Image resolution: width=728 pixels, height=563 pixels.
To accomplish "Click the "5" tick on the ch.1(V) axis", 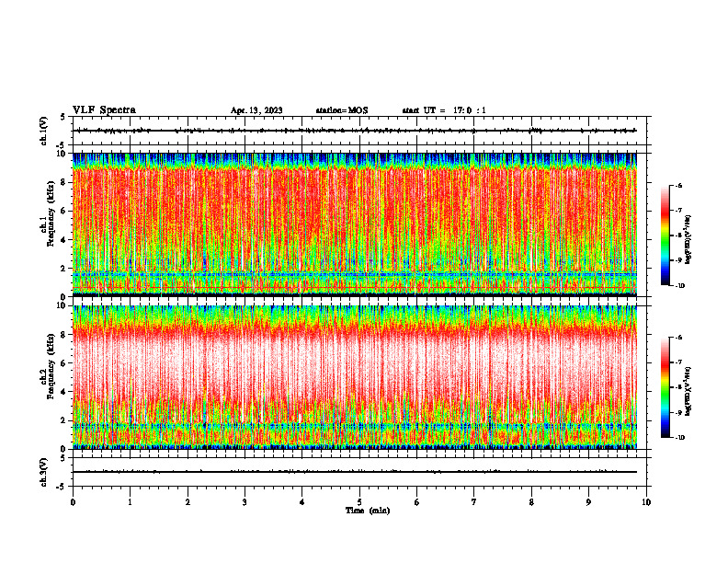I will point(63,117).
